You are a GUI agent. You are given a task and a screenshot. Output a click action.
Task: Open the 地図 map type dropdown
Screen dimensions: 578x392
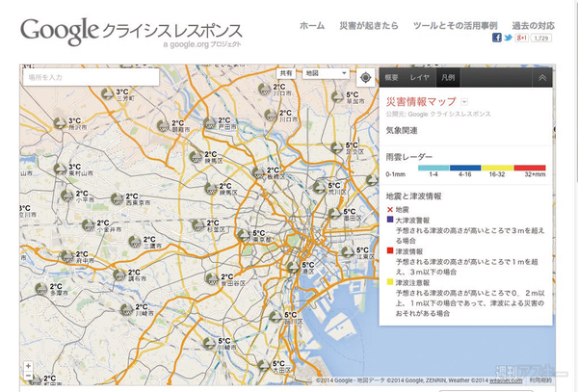tap(326, 73)
